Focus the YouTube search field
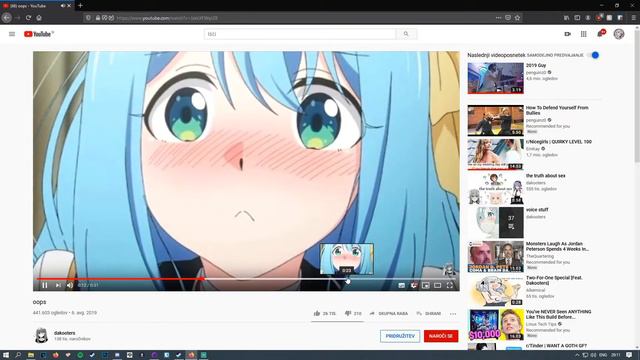640x360 pixels. (300, 34)
